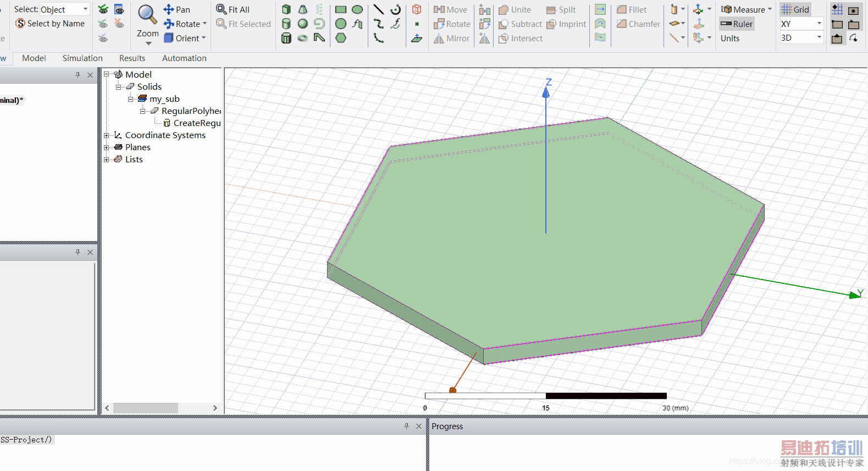
Task: Select the Draw Cylinder tool
Action: click(x=286, y=24)
